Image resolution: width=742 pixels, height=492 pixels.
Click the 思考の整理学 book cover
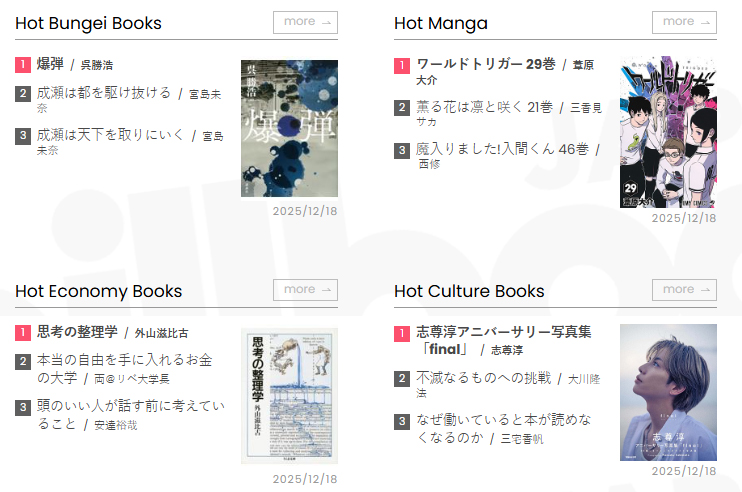click(x=289, y=396)
